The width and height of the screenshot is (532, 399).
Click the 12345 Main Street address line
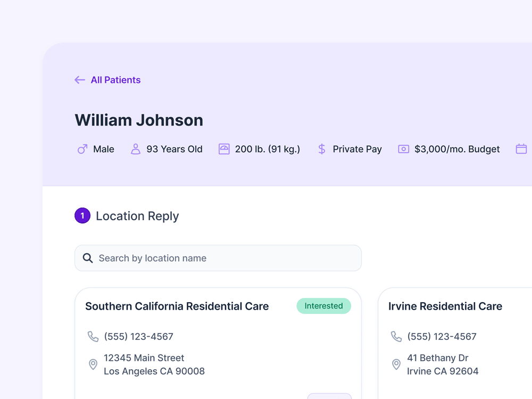click(144, 358)
